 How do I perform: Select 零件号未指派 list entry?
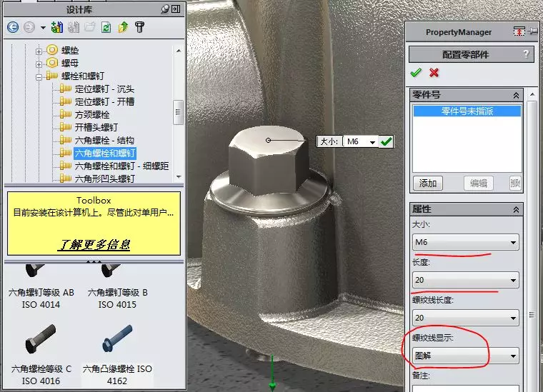point(467,111)
